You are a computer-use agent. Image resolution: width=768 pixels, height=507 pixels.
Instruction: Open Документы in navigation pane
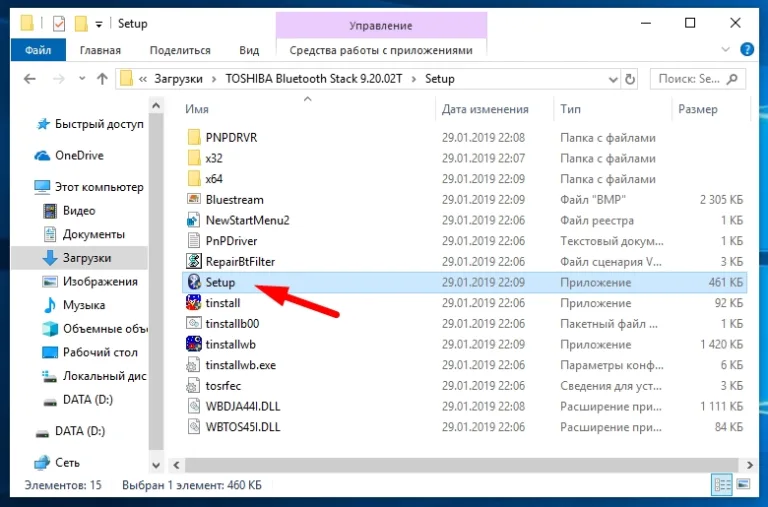tap(84, 234)
